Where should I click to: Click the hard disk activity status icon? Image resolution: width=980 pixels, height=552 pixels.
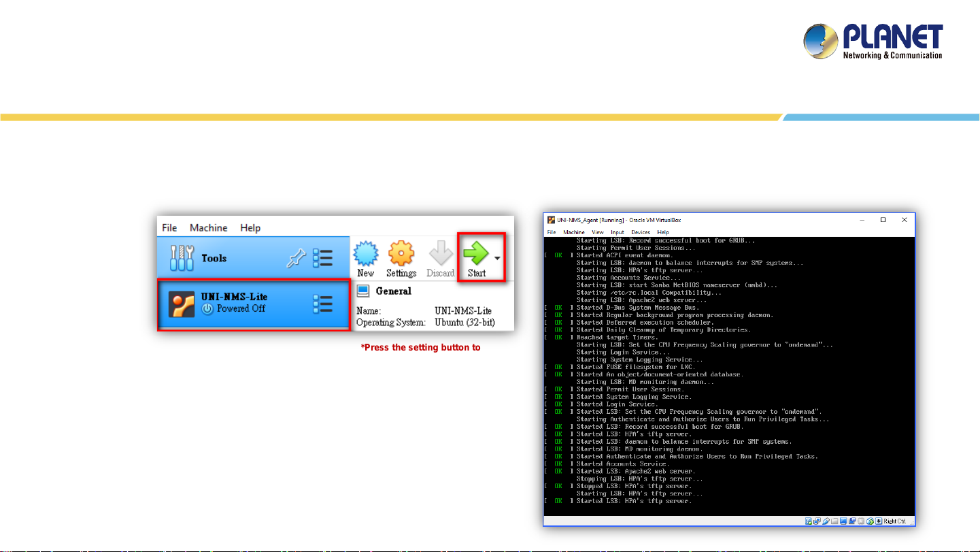point(808,521)
